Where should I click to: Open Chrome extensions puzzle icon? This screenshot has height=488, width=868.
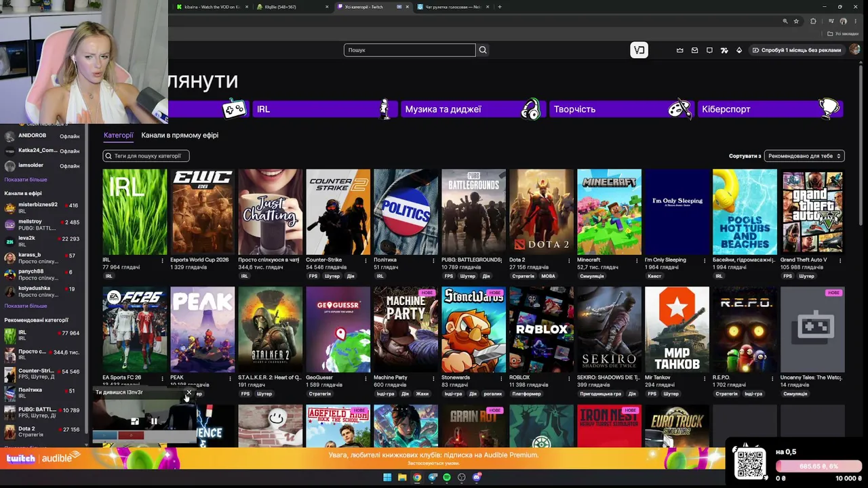(x=814, y=21)
